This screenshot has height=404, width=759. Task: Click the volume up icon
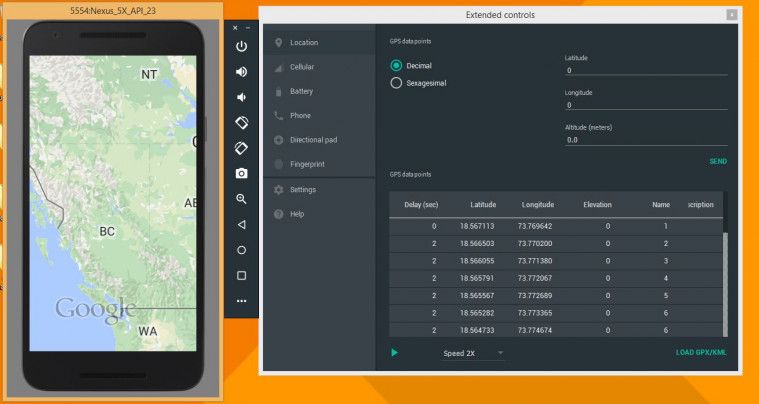[x=241, y=72]
